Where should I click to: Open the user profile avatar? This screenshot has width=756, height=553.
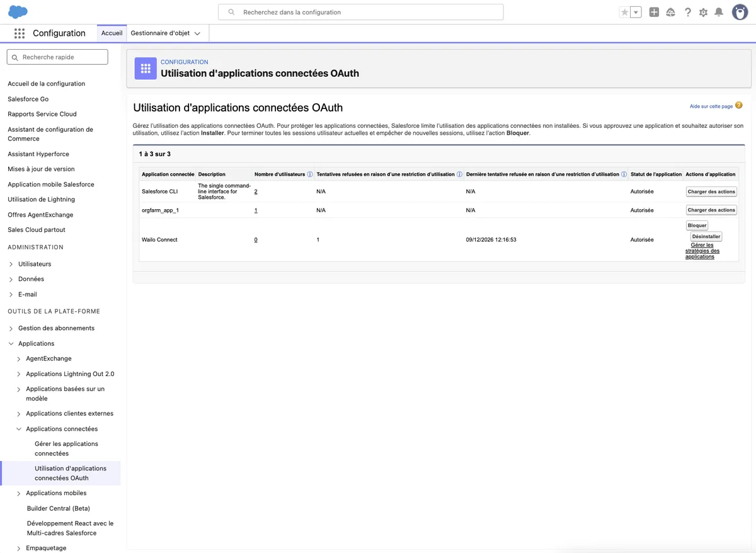pyautogui.click(x=740, y=12)
